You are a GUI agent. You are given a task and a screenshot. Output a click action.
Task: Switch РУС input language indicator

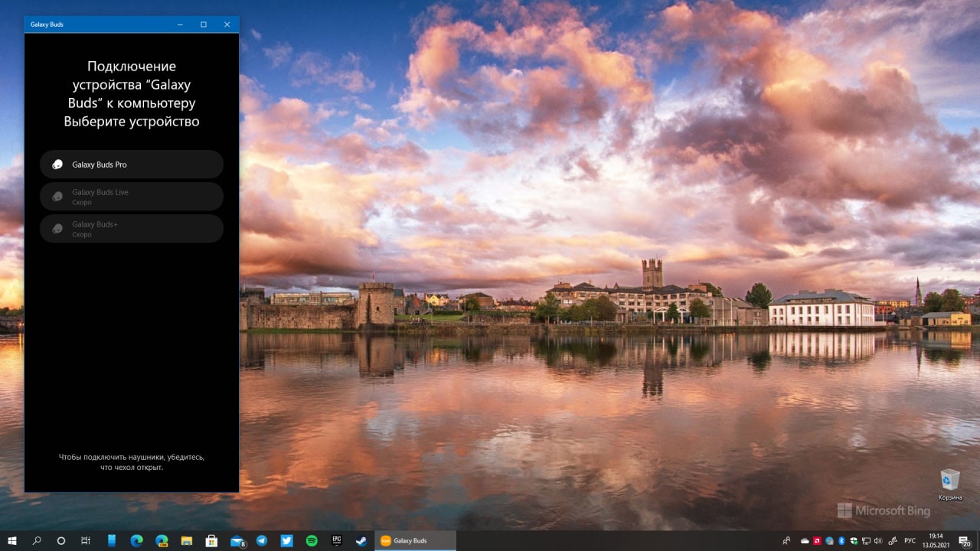(910, 540)
